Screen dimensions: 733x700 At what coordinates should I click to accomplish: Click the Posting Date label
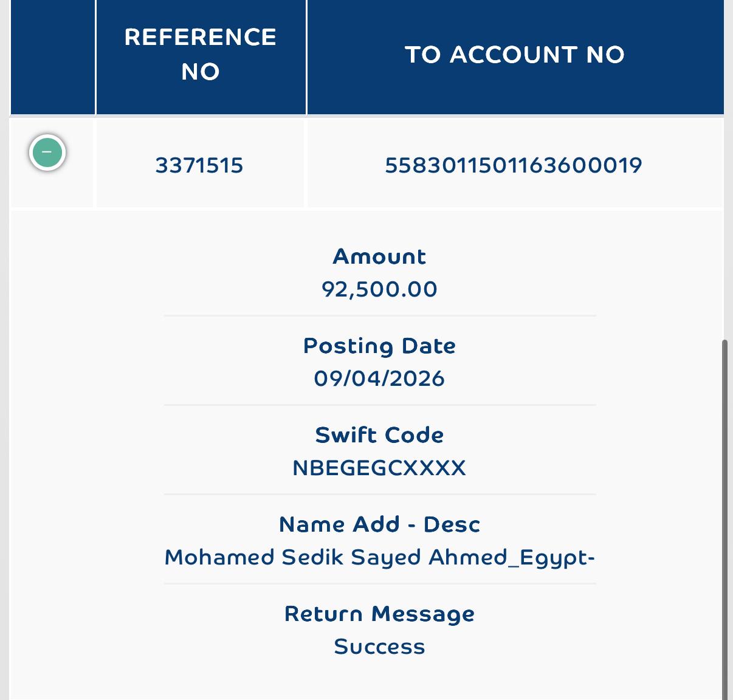click(x=379, y=346)
